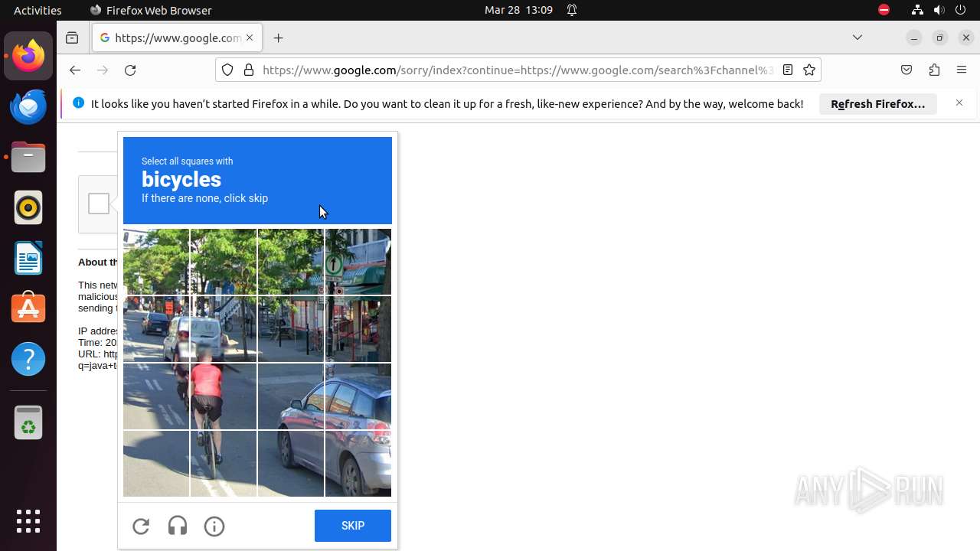The height and width of the screenshot is (551, 980).
Task: Open Files manager from the dock
Action: point(28,157)
